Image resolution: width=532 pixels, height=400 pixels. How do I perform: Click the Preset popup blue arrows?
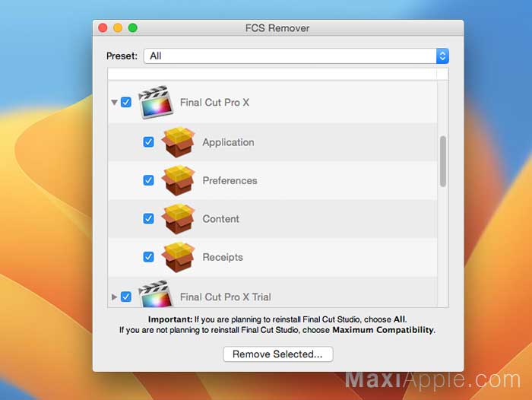pos(442,56)
